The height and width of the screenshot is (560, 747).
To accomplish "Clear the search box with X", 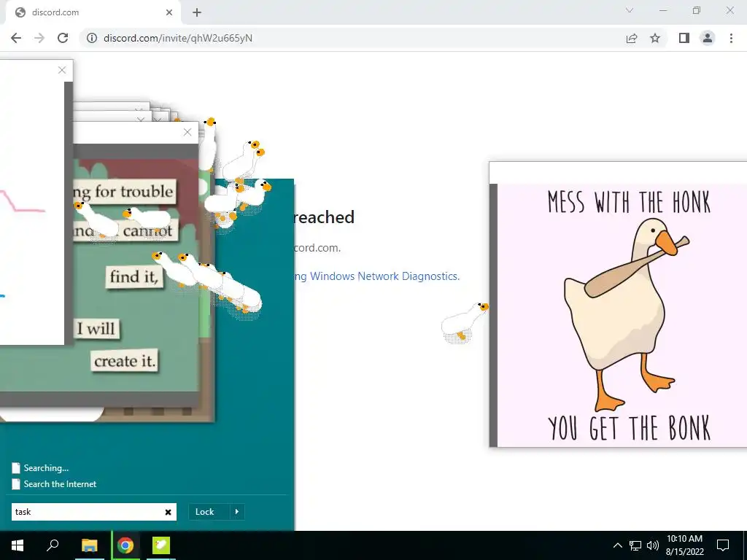I will (168, 512).
